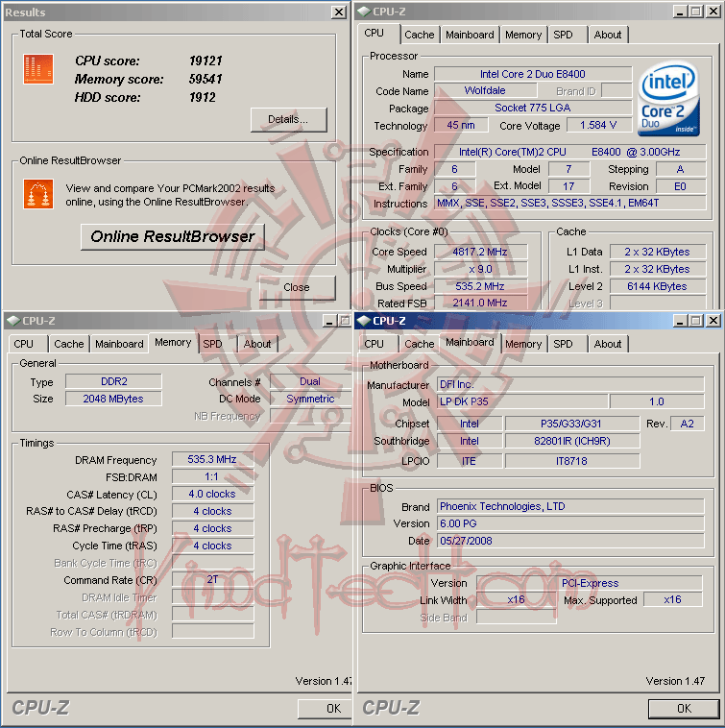Click the IT8718 LPCIO value

pos(571,461)
